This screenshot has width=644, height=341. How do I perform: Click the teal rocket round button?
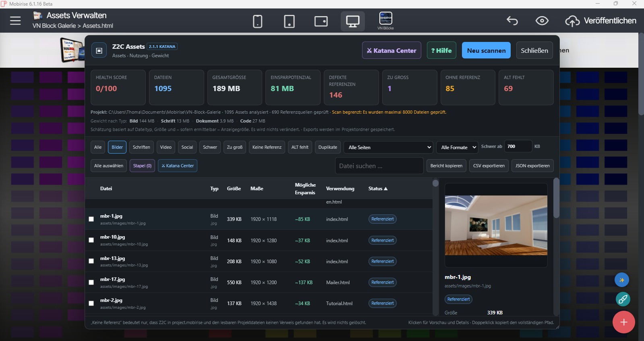(623, 299)
